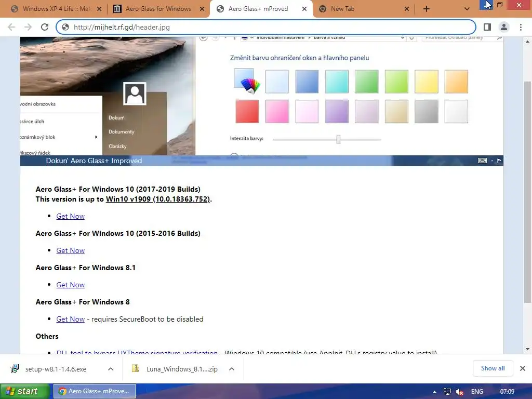This screenshot has width=532, height=399.
Task: Select the orange color swatch
Action: coord(456,82)
